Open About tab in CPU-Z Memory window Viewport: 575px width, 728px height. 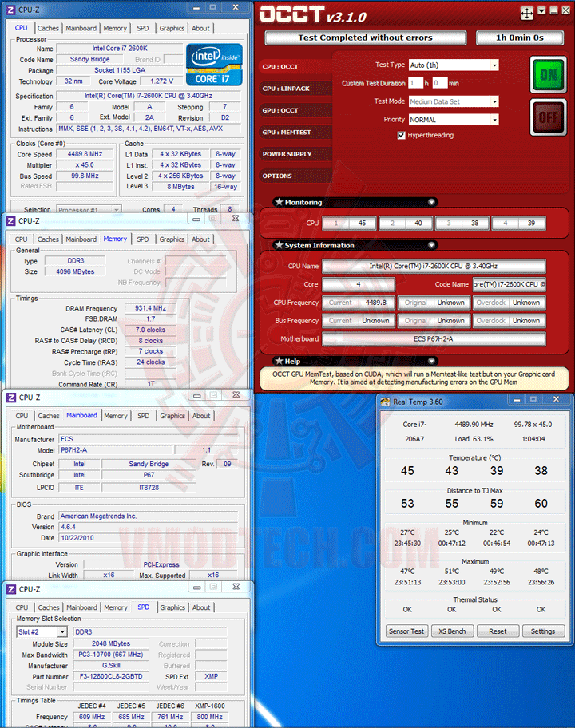[200, 239]
